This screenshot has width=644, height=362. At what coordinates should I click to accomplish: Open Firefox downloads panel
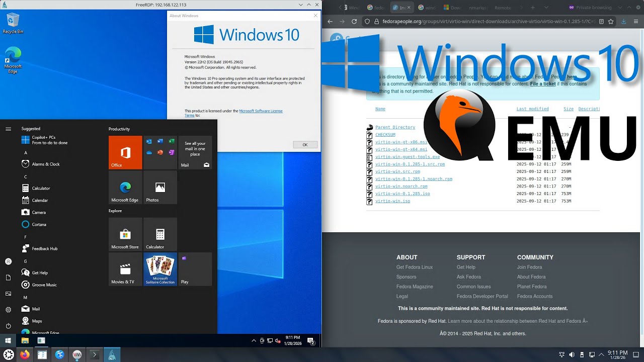(624, 22)
